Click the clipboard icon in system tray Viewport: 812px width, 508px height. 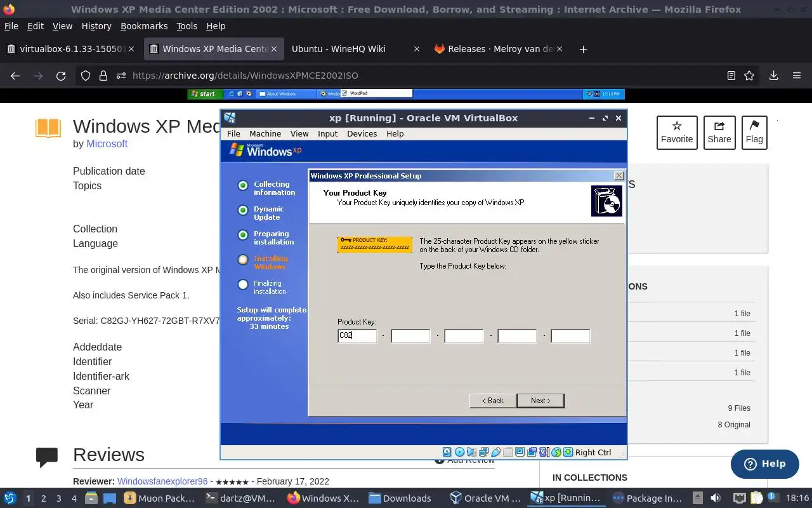coord(756,498)
